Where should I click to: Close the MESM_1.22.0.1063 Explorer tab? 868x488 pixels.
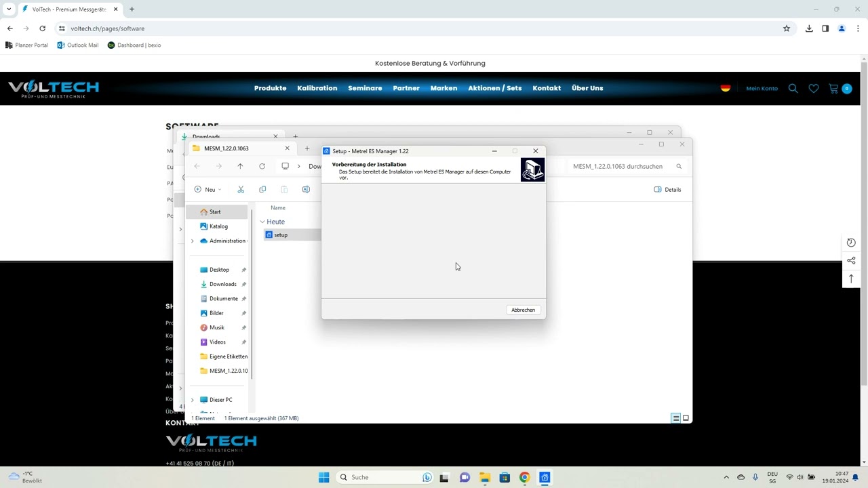(287, 148)
